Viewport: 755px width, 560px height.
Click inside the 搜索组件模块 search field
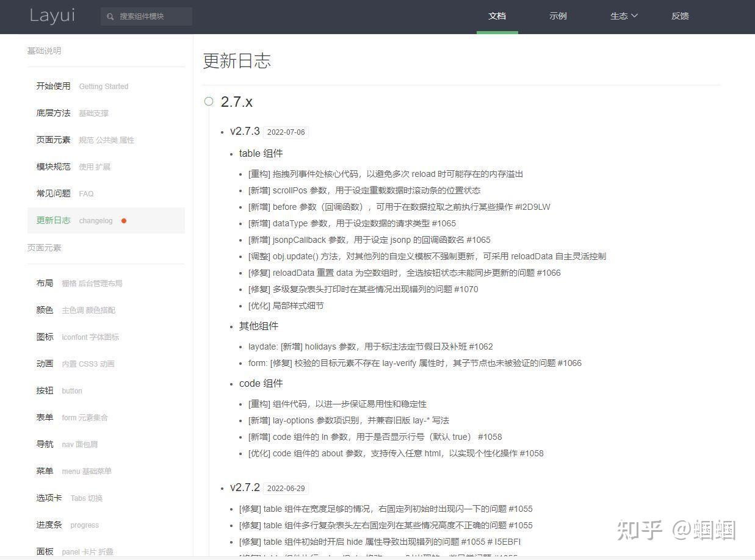coord(150,16)
